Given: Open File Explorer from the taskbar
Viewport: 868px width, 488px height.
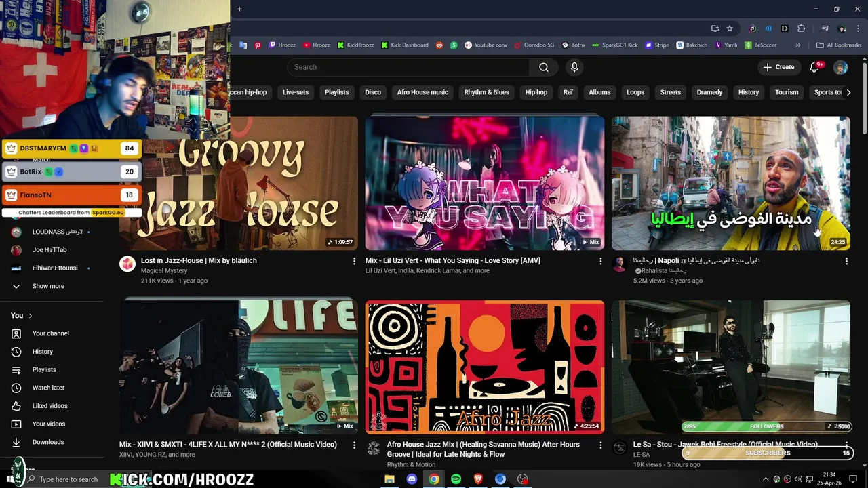Looking at the screenshot, I should pyautogui.click(x=390, y=479).
